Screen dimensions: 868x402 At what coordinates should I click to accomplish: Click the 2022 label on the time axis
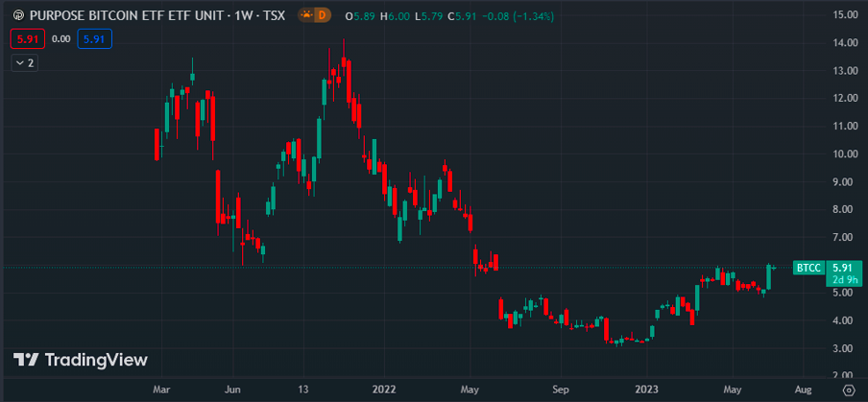coord(384,390)
